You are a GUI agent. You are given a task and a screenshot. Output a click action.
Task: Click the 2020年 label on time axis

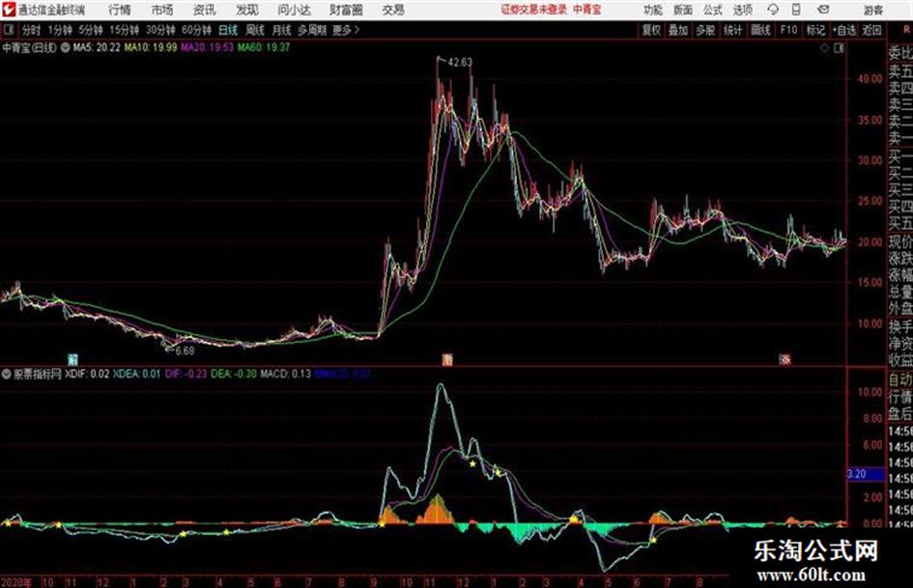15,582
